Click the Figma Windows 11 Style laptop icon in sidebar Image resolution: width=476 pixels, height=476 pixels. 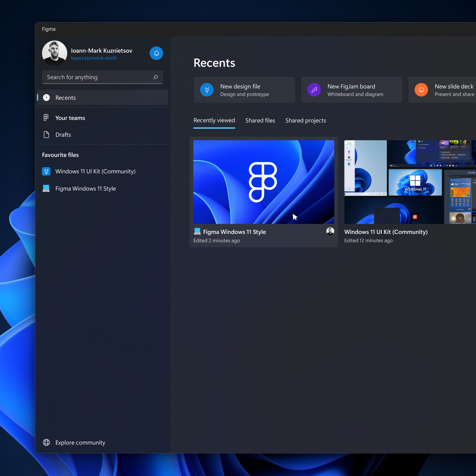tap(46, 188)
